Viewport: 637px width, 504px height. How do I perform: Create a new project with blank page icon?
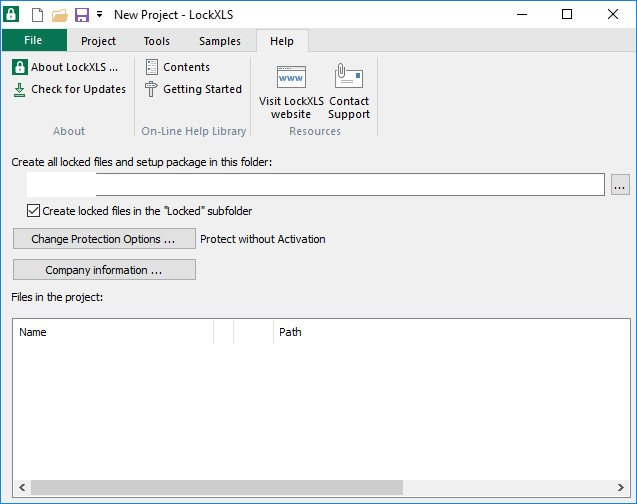[37, 15]
